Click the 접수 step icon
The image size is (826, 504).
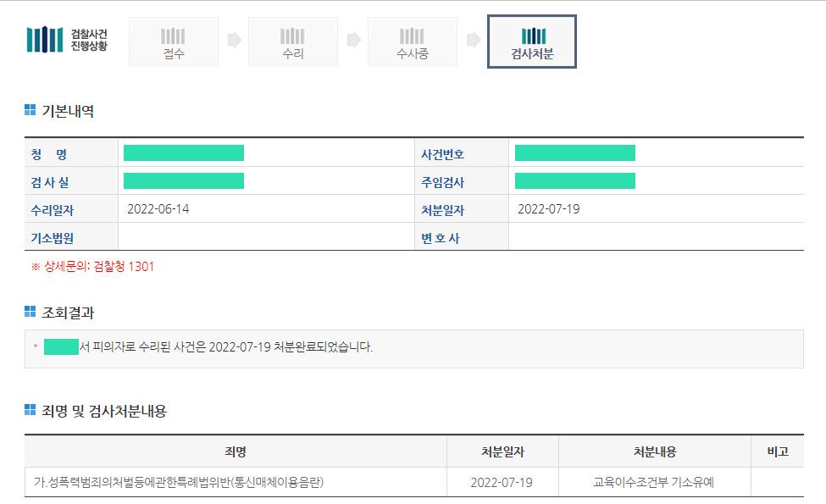tap(173, 36)
